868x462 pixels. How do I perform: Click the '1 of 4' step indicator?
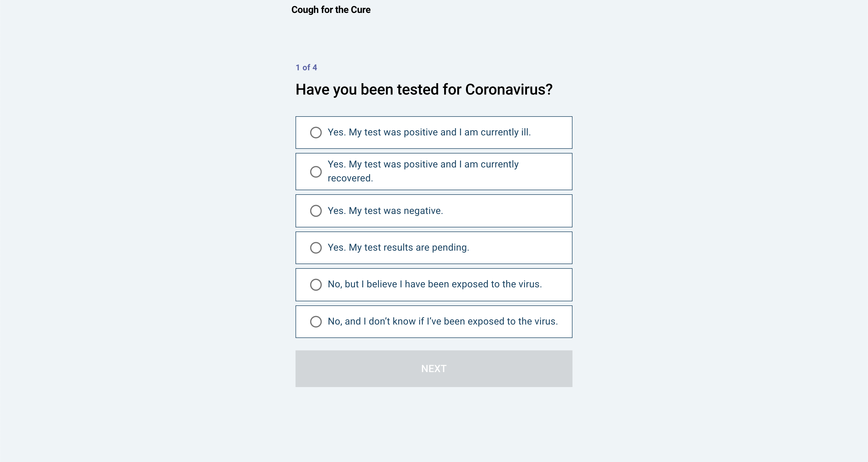pos(306,67)
